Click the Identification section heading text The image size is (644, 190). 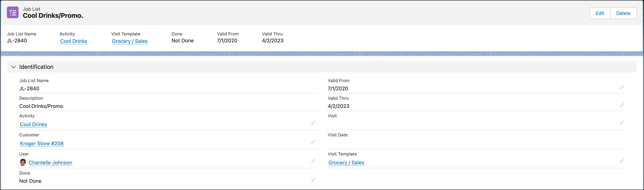click(36, 67)
